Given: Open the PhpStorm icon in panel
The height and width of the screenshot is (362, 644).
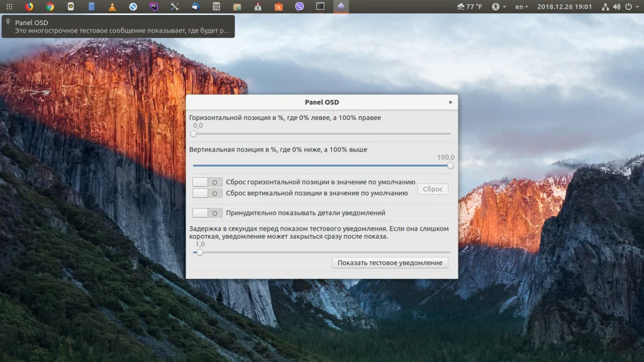Looking at the screenshot, I should tap(154, 7).
